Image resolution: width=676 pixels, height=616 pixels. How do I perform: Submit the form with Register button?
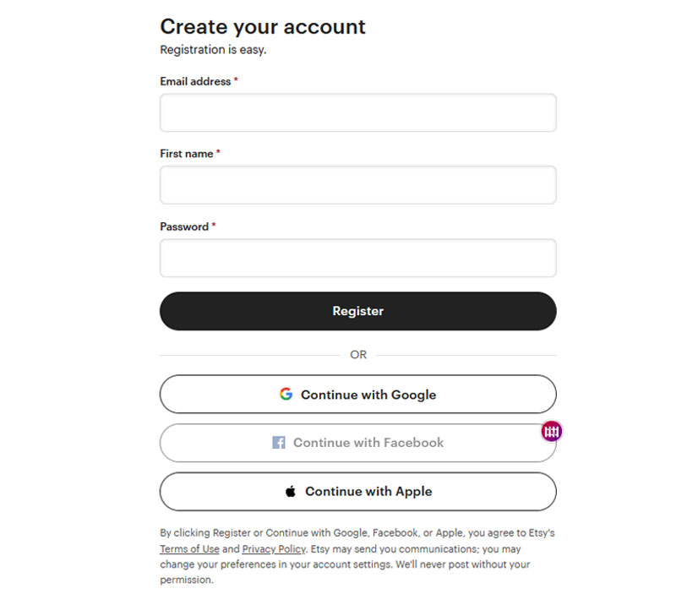(x=357, y=311)
